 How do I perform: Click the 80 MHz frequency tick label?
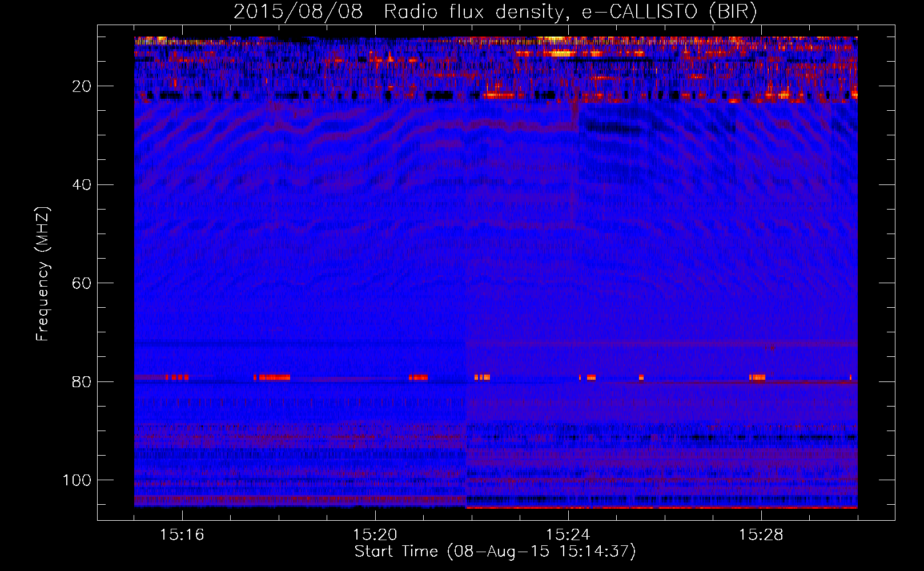point(82,381)
